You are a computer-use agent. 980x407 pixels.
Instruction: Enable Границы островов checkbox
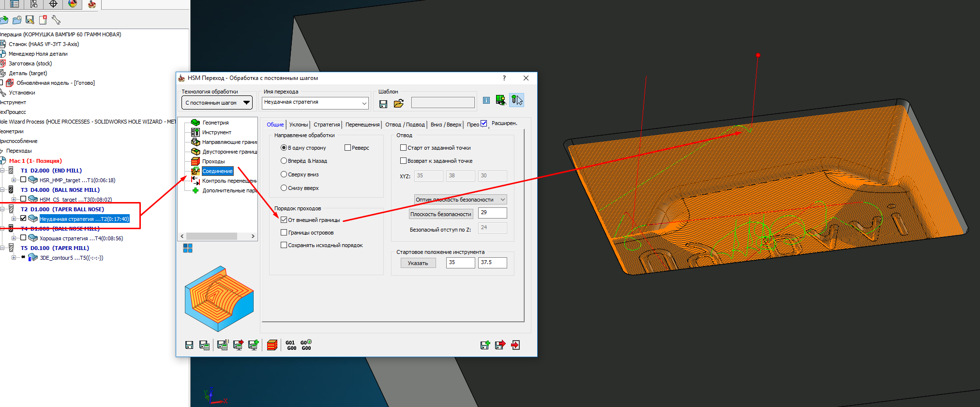point(284,233)
